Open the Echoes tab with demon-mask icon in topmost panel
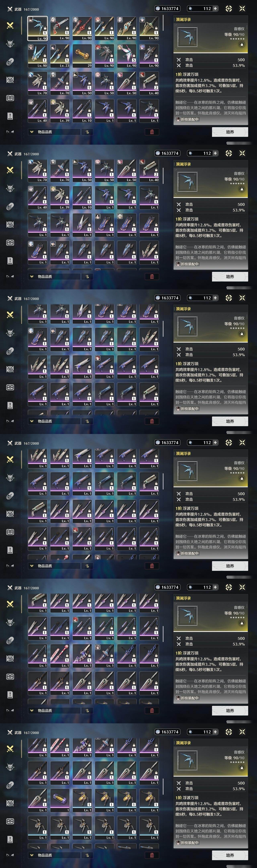The width and height of the screenshot is (257, 868). pos(10,43)
